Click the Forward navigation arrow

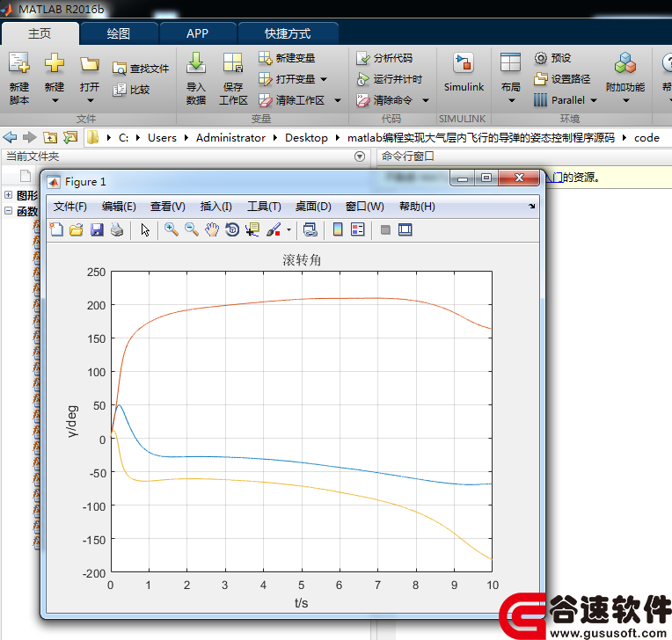pyautogui.click(x=30, y=137)
